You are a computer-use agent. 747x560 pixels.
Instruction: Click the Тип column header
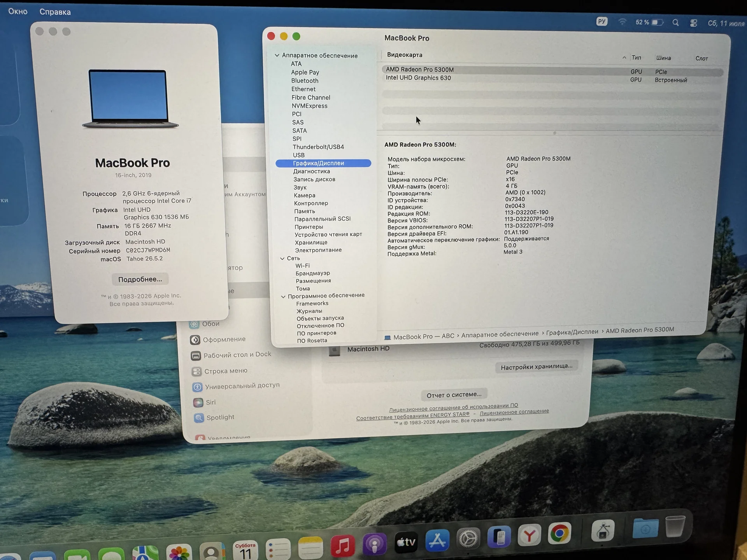636,58
